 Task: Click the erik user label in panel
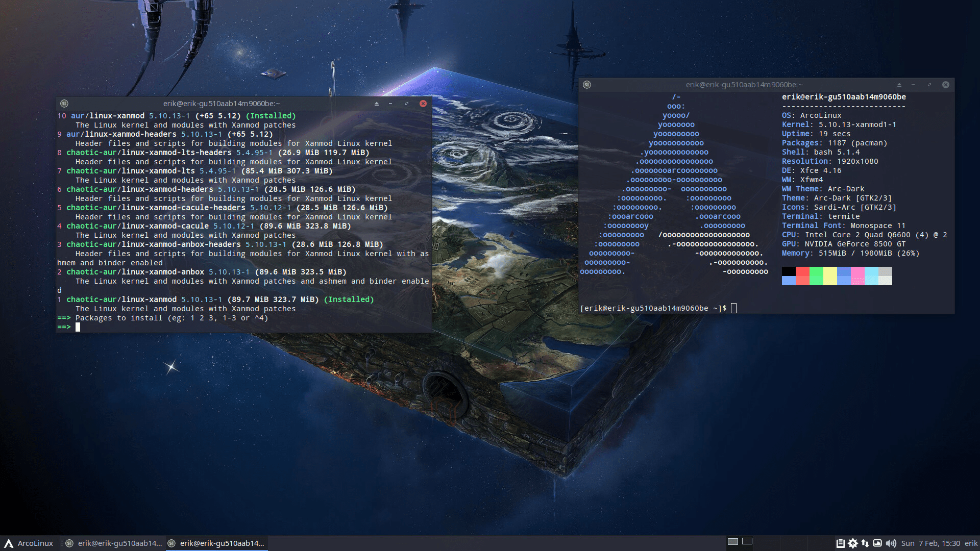pyautogui.click(x=971, y=543)
